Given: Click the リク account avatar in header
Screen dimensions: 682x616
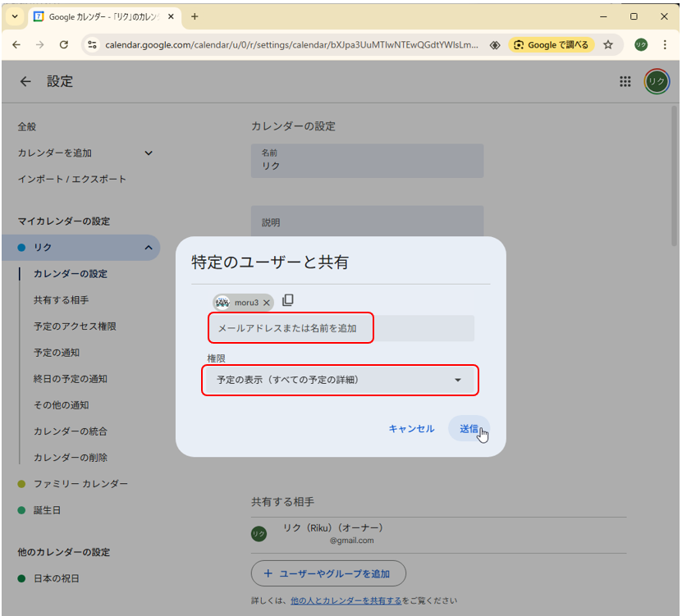Looking at the screenshot, I should 656,81.
